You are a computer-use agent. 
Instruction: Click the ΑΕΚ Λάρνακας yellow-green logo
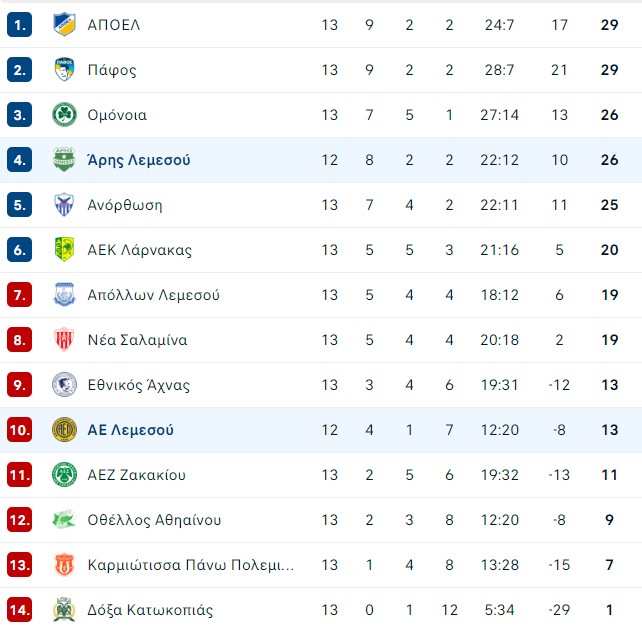tap(64, 250)
